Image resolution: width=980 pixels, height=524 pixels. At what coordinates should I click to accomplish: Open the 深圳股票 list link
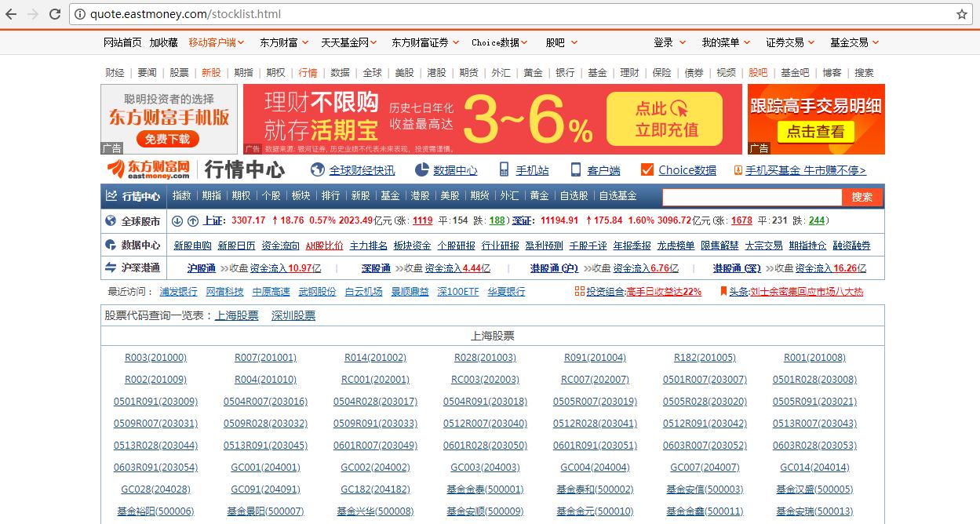(294, 316)
